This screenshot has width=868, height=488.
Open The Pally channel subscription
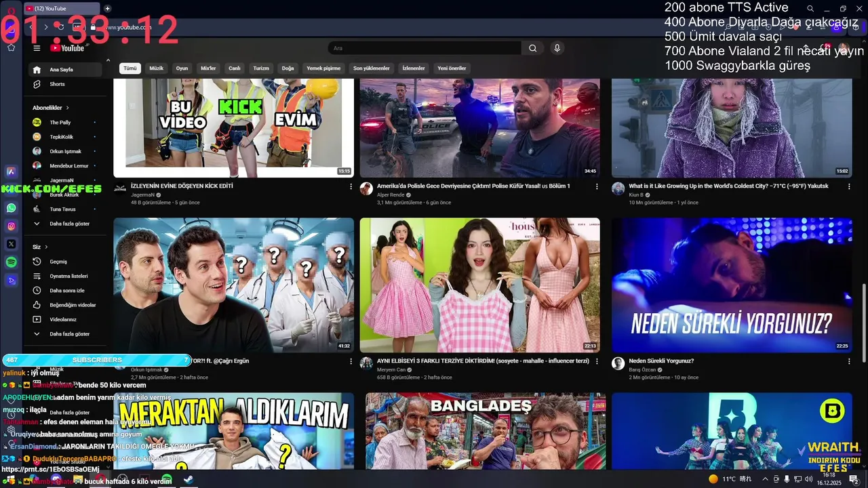tap(65, 123)
